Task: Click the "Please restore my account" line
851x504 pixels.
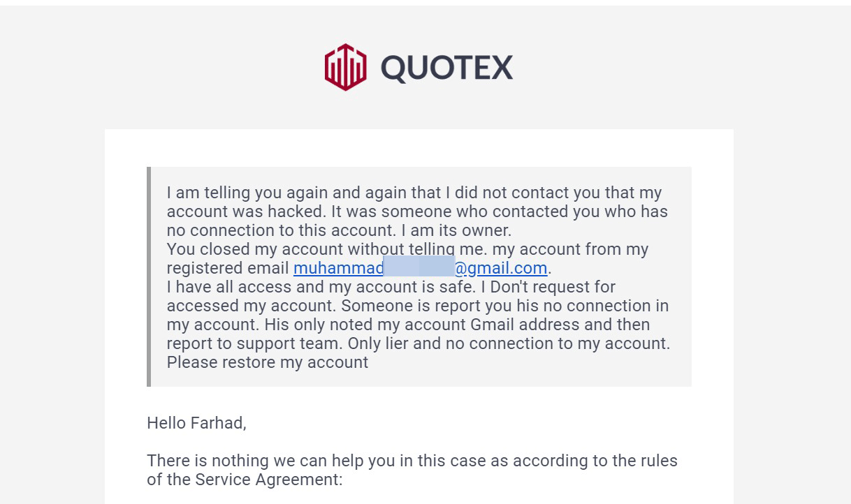Action: tap(267, 362)
